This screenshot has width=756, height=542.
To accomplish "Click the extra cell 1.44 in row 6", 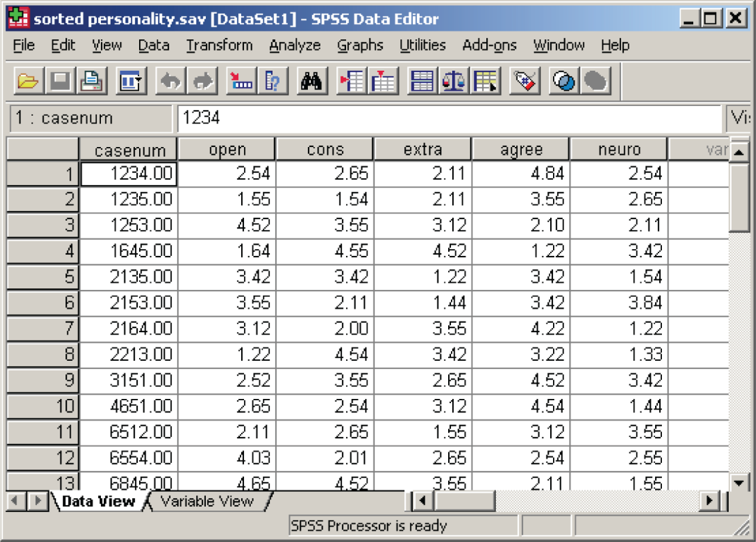I will point(422,303).
